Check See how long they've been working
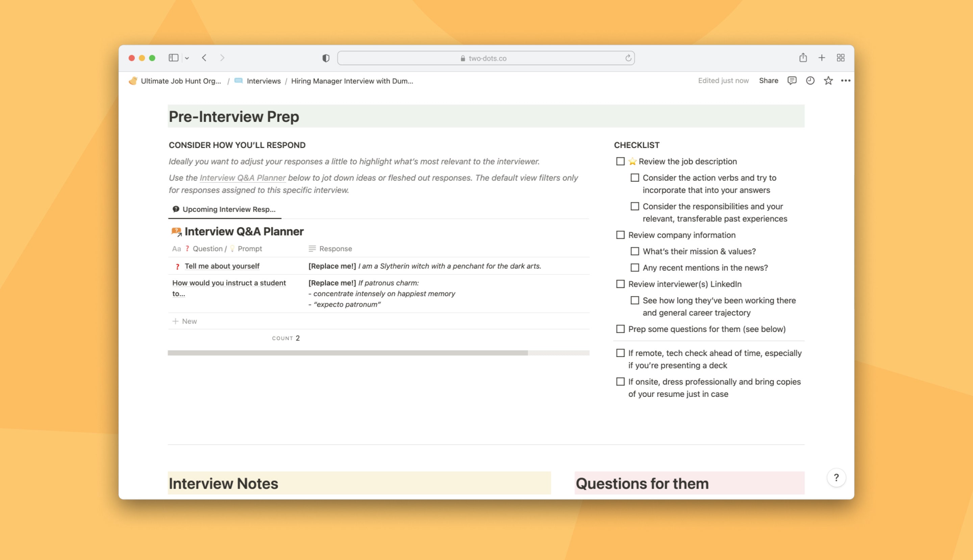973x560 pixels. 634,300
